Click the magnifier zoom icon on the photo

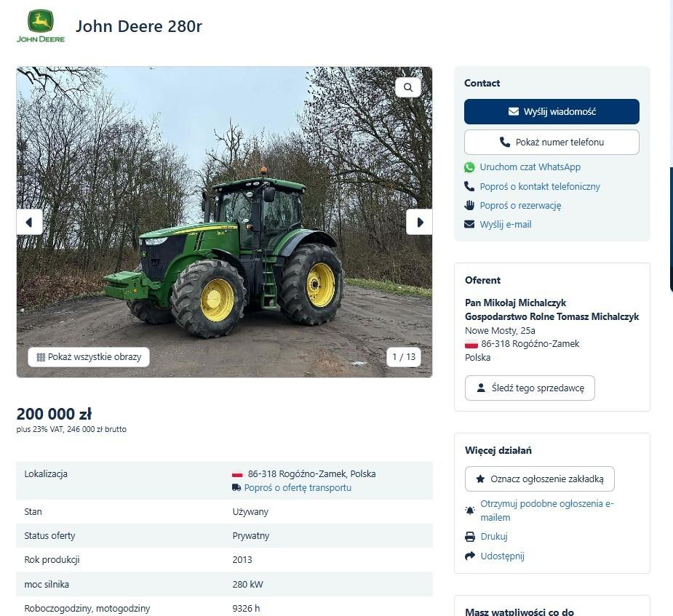tap(407, 87)
